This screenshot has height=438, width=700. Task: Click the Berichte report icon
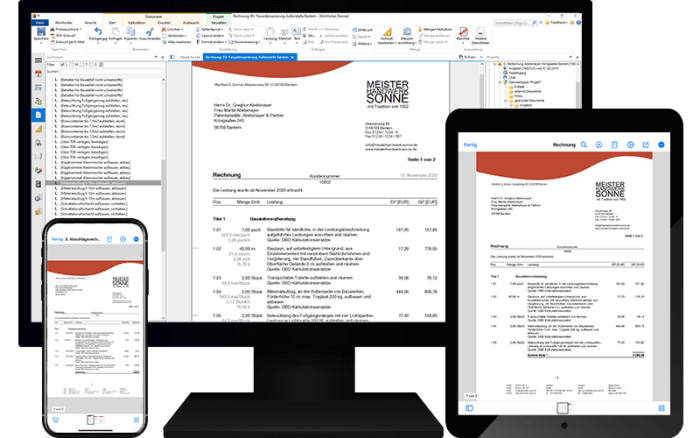coord(463,31)
